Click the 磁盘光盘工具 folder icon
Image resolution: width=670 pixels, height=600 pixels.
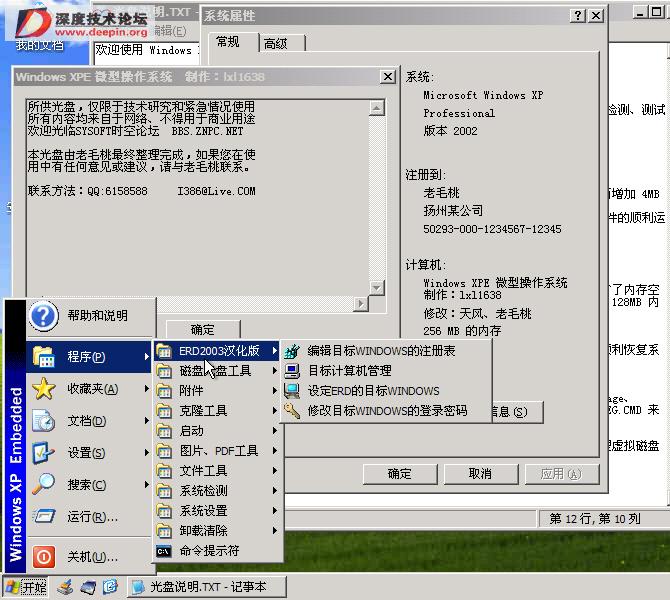164,371
